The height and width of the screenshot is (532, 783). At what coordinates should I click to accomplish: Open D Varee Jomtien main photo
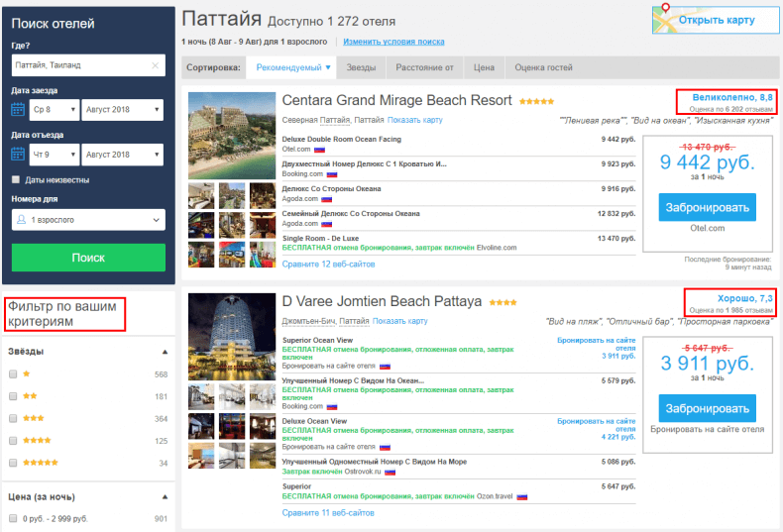coord(232,337)
